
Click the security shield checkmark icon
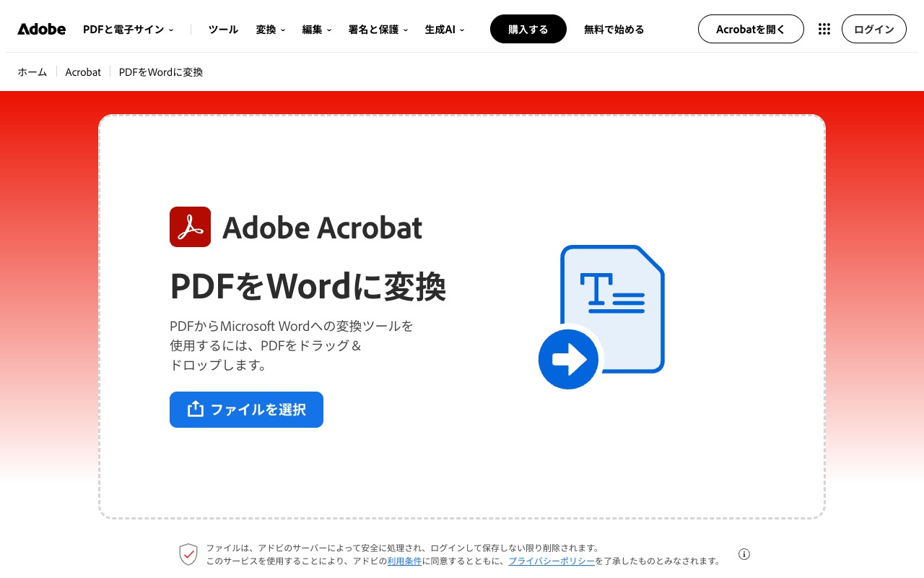[x=188, y=554]
